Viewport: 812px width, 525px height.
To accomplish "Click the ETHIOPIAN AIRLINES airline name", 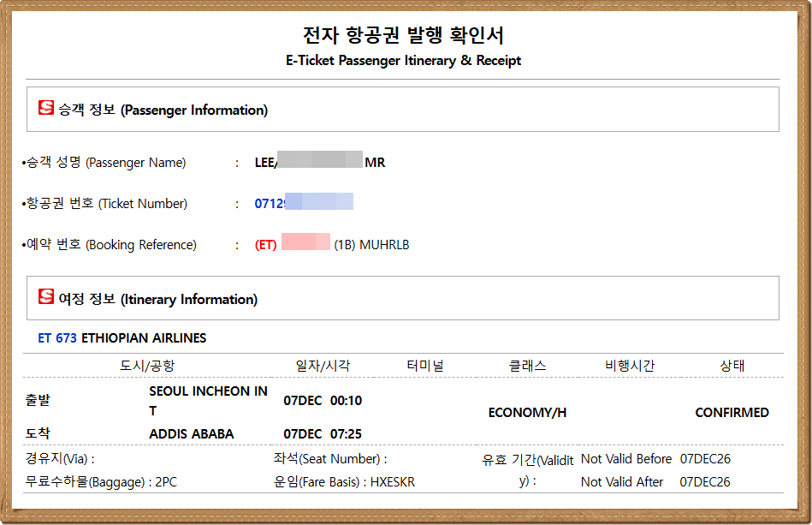I will point(144,338).
